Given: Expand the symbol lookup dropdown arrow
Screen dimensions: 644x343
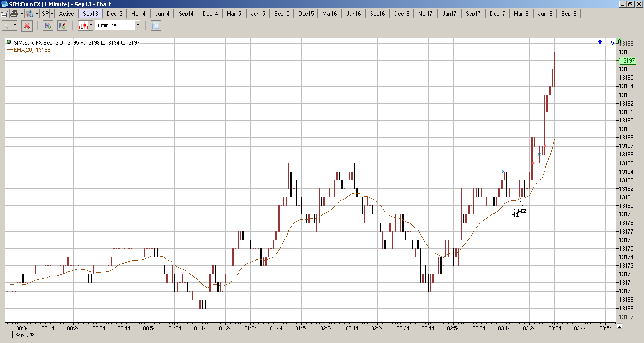Looking at the screenshot, I should (x=37, y=14).
